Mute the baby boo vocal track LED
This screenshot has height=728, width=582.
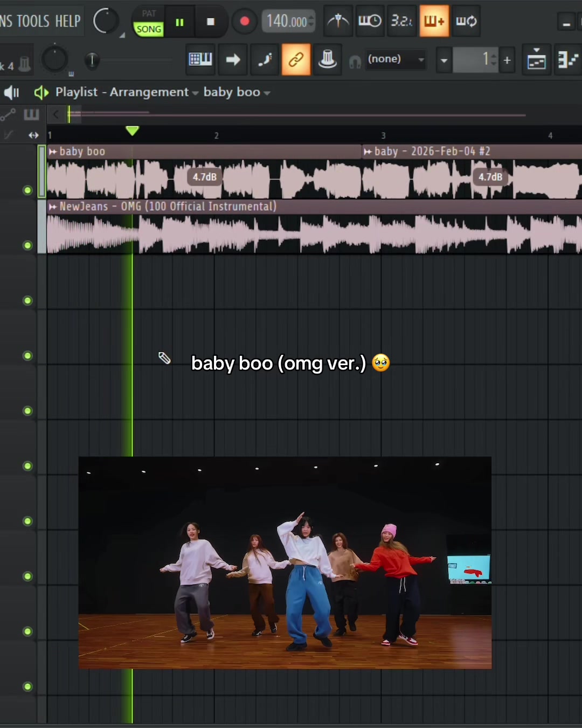(27, 190)
